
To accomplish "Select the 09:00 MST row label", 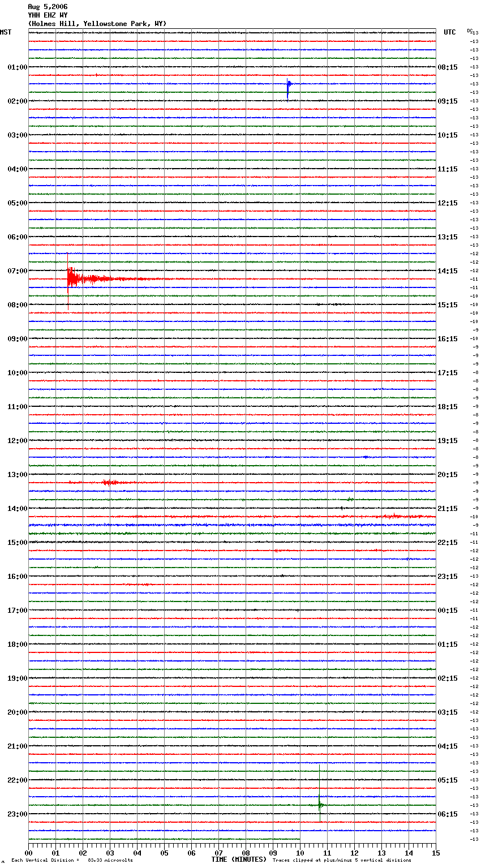I will click(18, 339).
